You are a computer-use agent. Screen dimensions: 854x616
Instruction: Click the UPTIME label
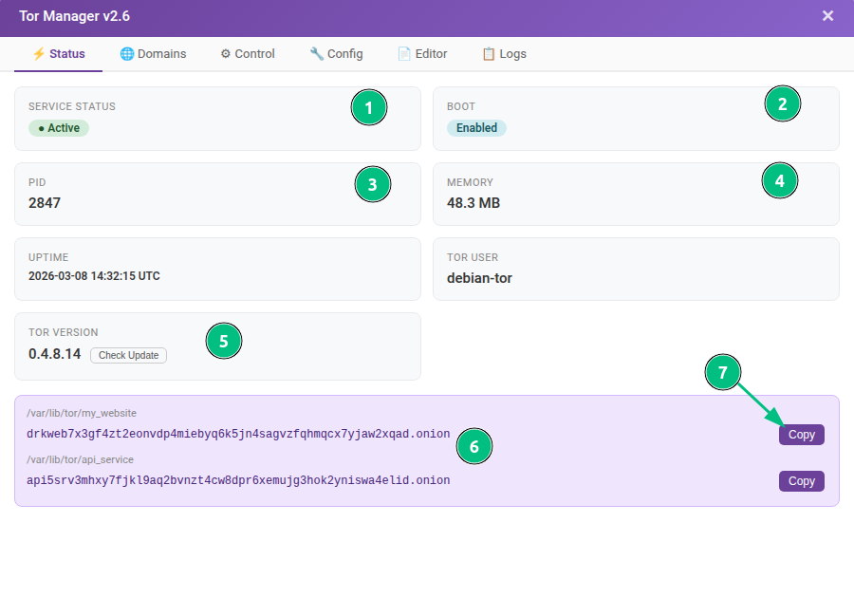48,257
